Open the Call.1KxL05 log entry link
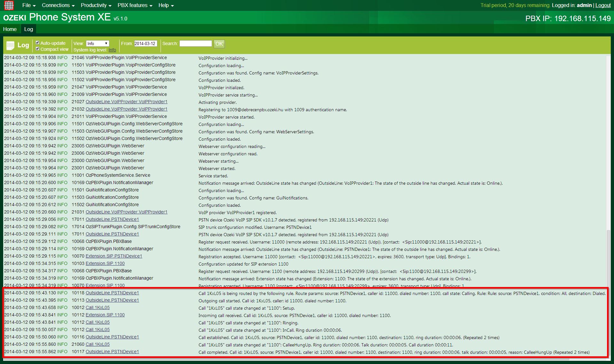 [98, 308]
